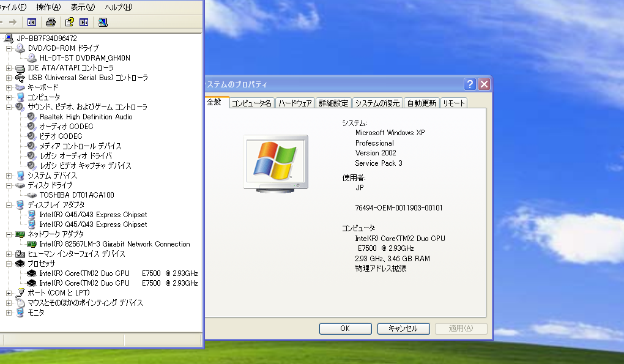Expand the USB コントローラ node
Viewport: 624px width, 364px height.
coord(9,78)
